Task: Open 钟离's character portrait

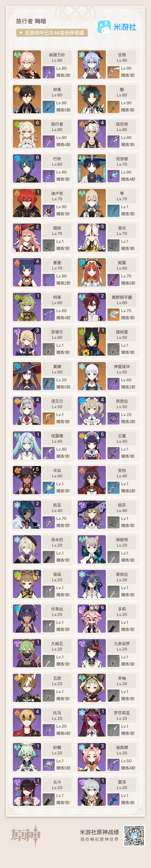Action: click(x=27, y=99)
